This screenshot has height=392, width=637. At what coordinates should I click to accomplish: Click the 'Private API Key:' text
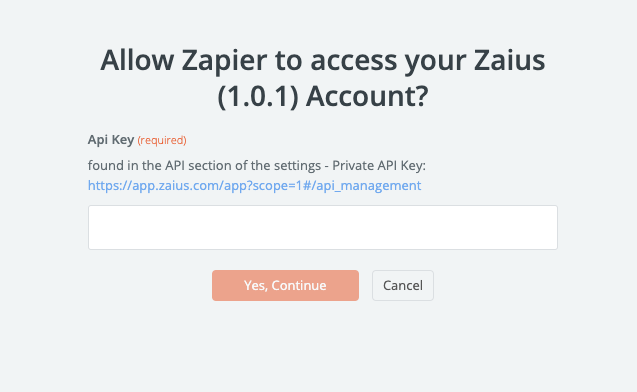[379, 166]
